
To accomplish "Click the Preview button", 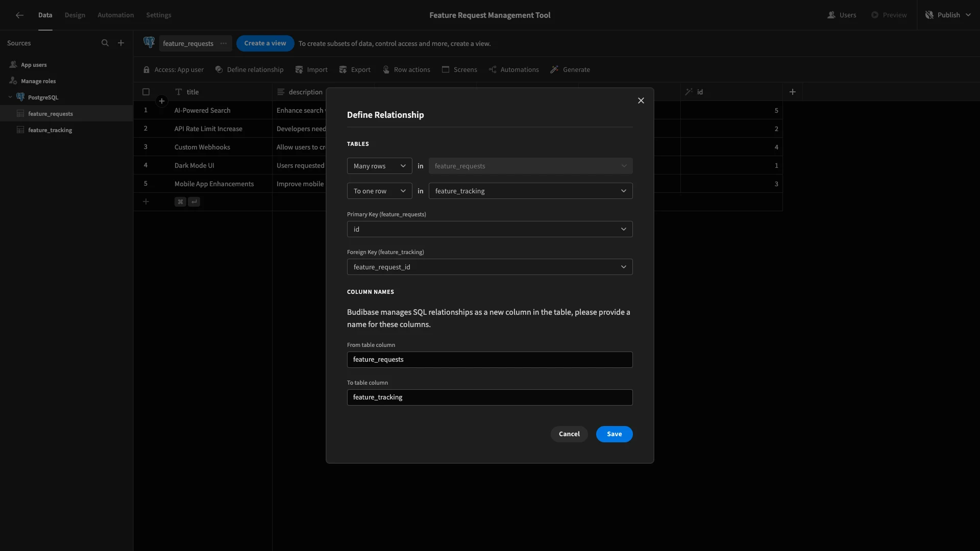I will (889, 15).
